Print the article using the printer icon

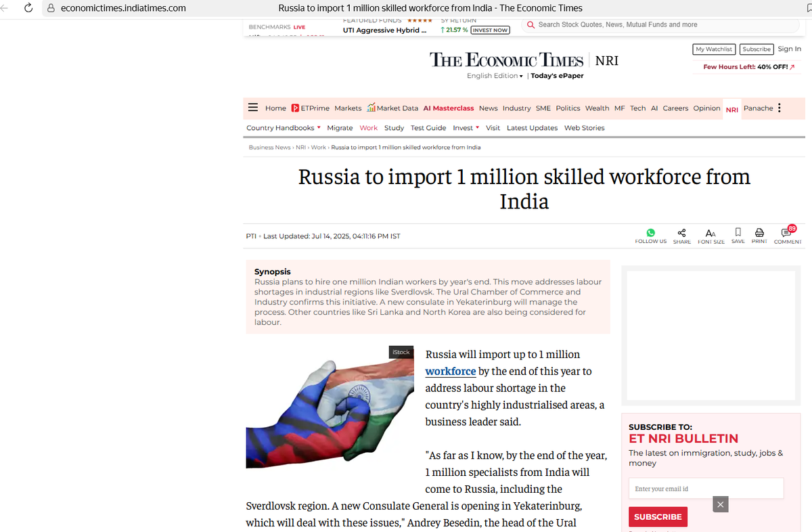(x=759, y=232)
